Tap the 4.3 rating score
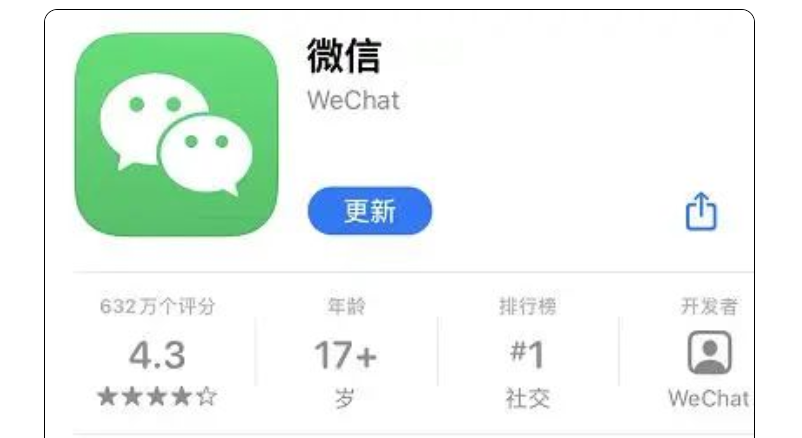The width and height of the screenshot is (802, 438). tap(157, 355)
